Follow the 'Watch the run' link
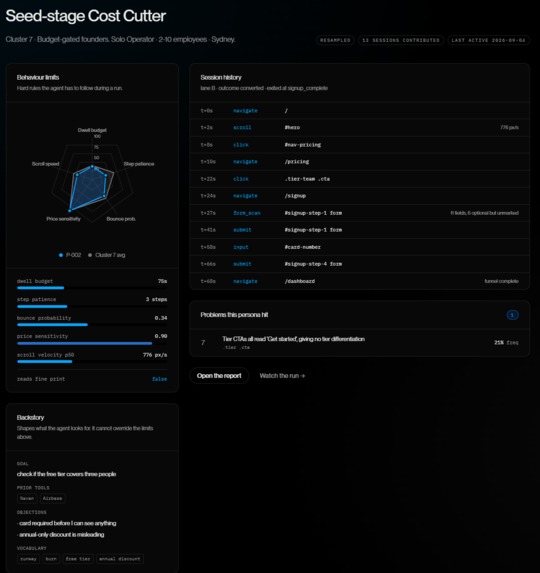 282,376
